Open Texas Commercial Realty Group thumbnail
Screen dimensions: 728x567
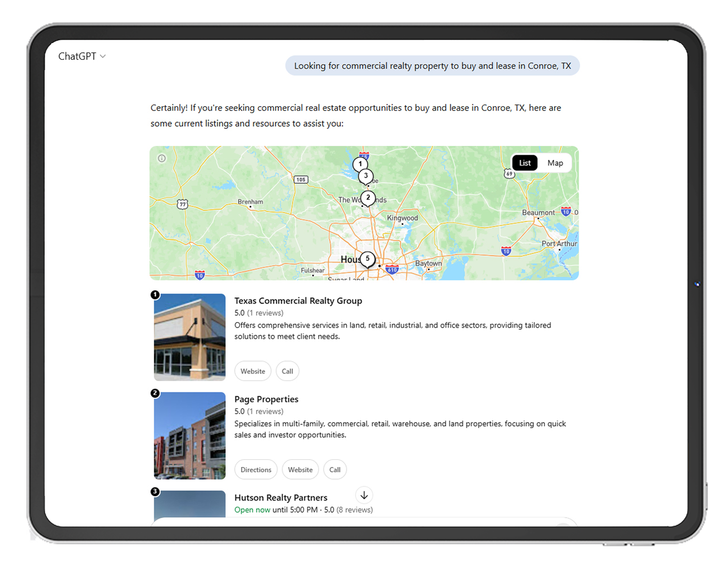pyautogui.click(x=190, y=337)
